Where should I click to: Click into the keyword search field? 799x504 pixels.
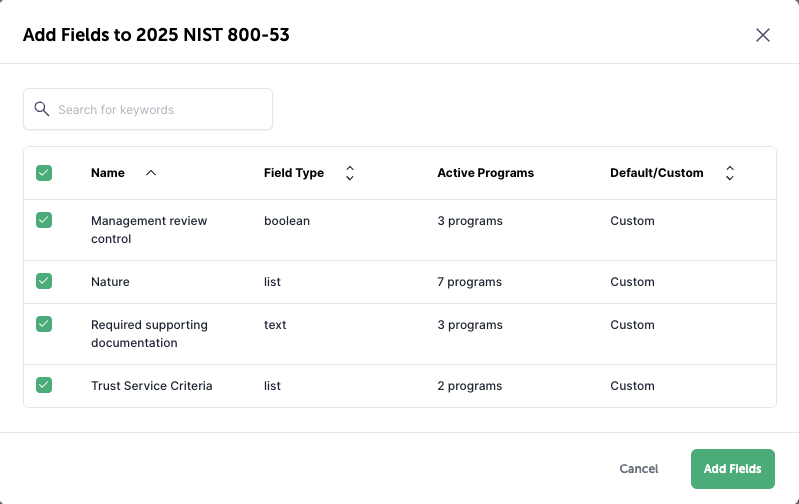pyautogui.click(x=160, y=109)
